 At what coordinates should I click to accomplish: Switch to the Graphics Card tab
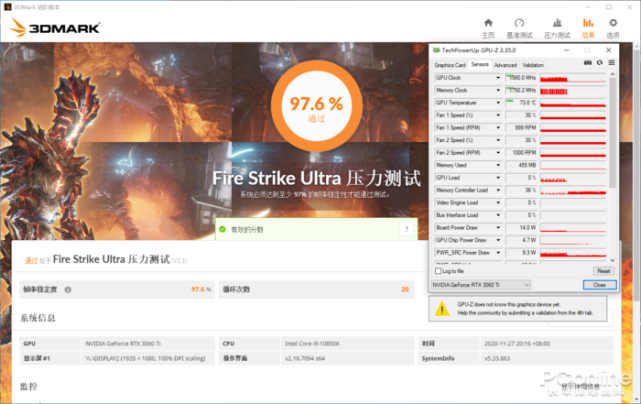pyautogui.click(x=450, y=65)
